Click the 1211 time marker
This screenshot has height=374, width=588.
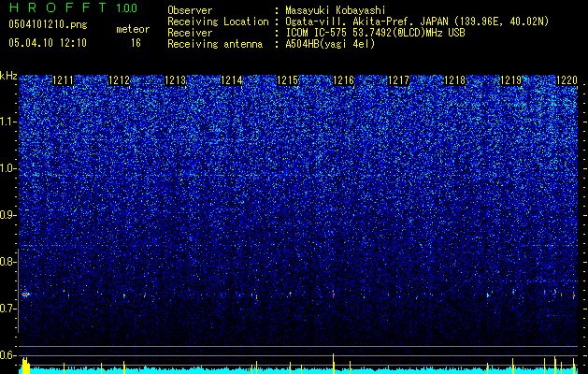click(x=63, y=80)
